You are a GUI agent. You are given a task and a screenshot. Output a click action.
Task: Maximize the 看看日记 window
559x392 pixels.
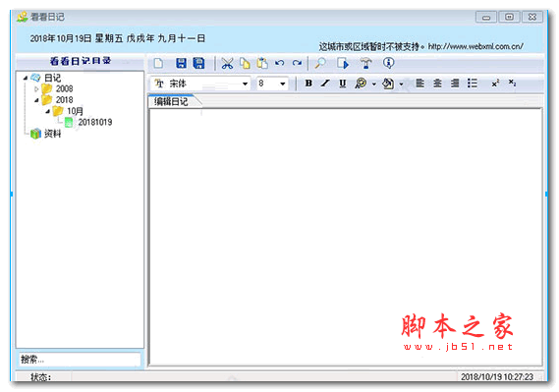(x=509, y=17)
